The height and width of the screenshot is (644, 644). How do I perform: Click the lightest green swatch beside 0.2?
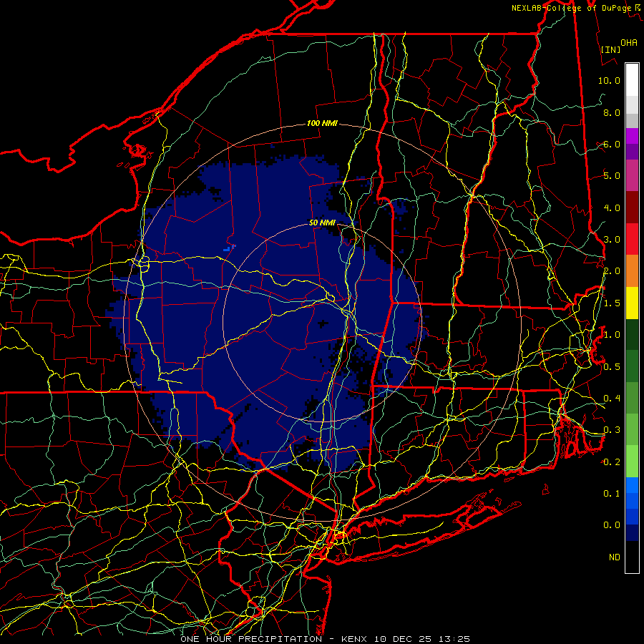coord(632,462)
